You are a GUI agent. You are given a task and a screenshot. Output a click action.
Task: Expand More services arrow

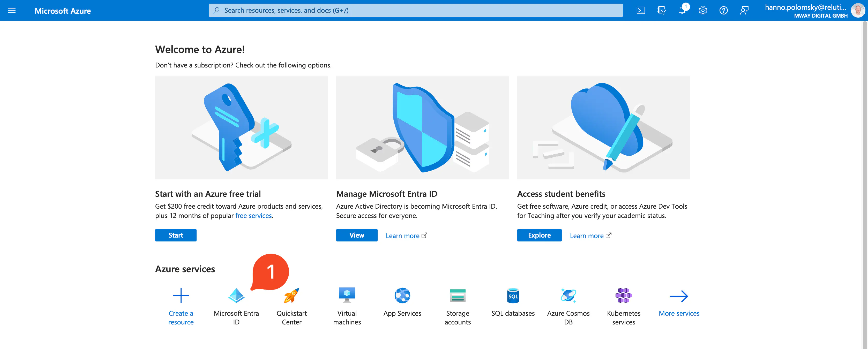tap(679, 297)
